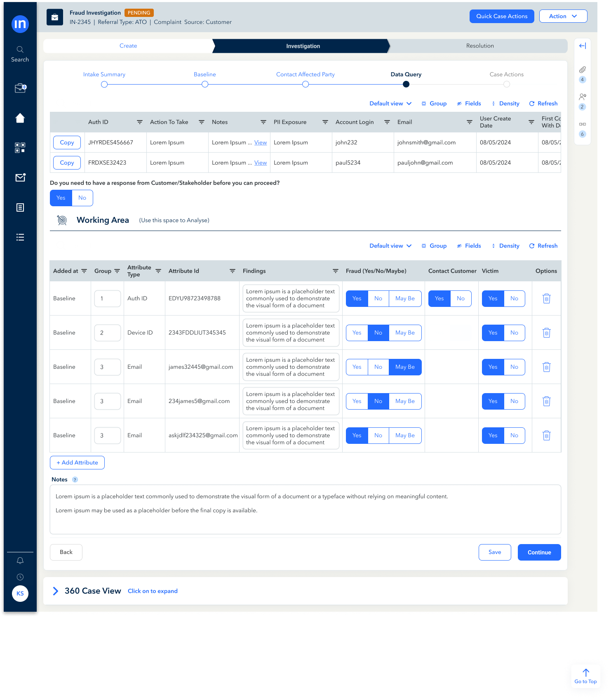The image size is (611, 700).
Task: Open the notifications bell icon
Action: click(20, 561)
